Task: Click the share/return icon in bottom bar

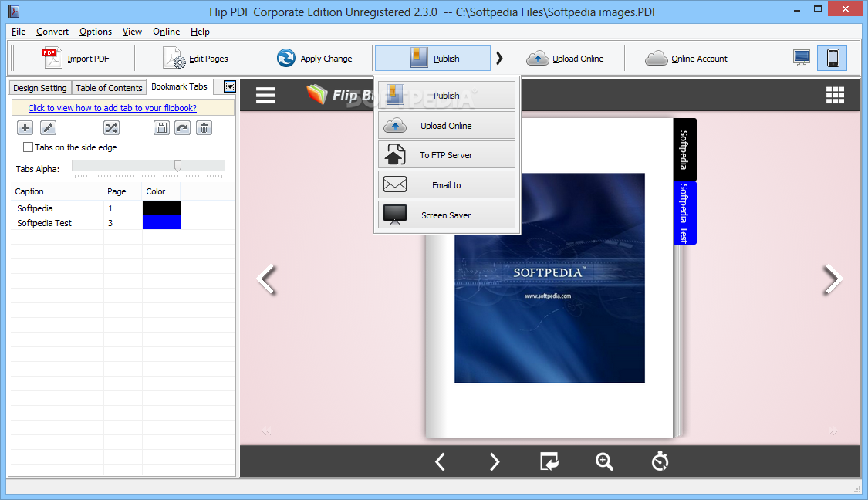Action: [549, 461]
